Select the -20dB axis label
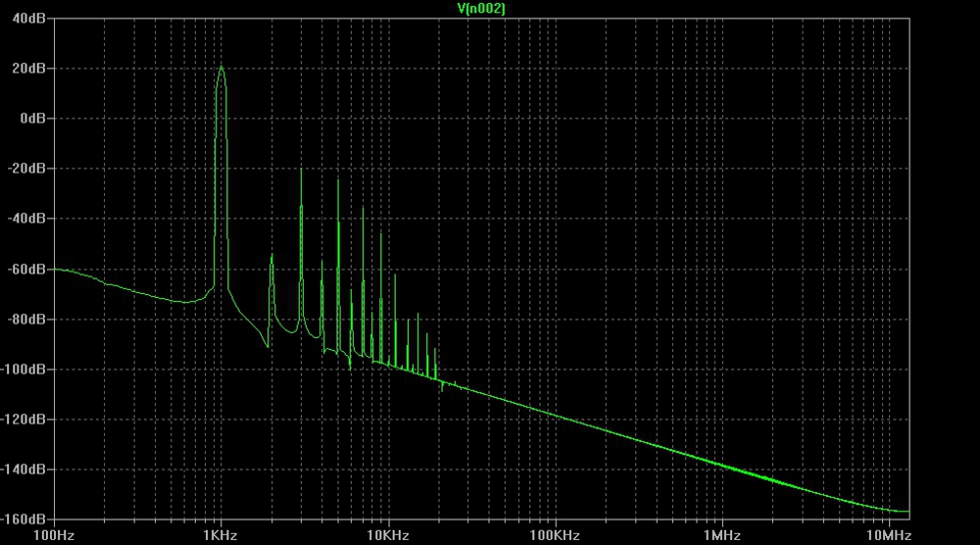 click(28, 169)
